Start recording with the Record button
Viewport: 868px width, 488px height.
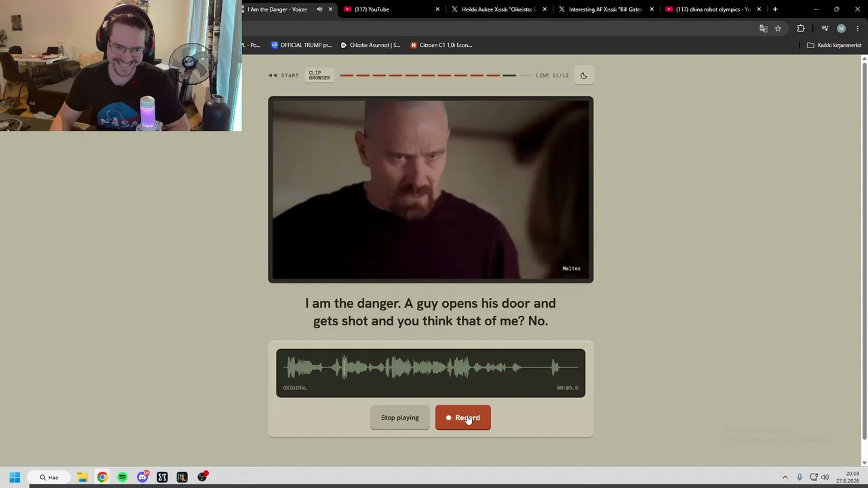[462, 418]
